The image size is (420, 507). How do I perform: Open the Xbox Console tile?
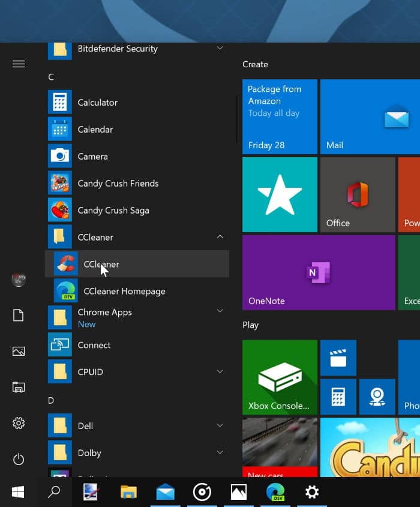point(280,377)
